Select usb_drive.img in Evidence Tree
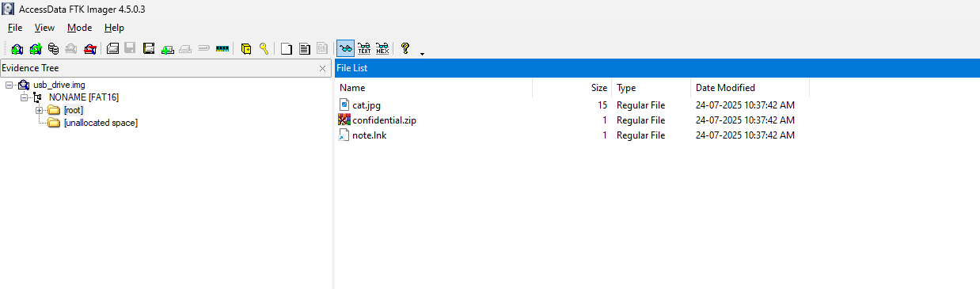The width and height of the screenshot is (980, 289). point(59,85)
